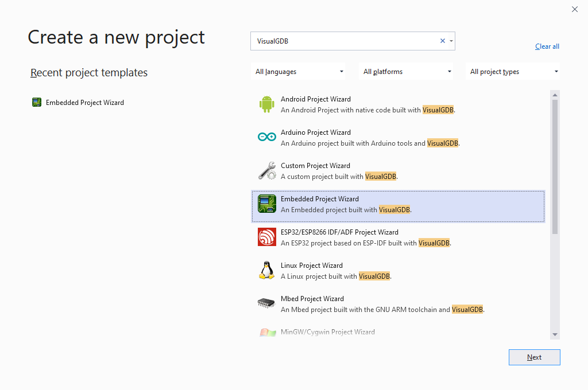Click the Custom Project wrench icon

tap(266, 170)
